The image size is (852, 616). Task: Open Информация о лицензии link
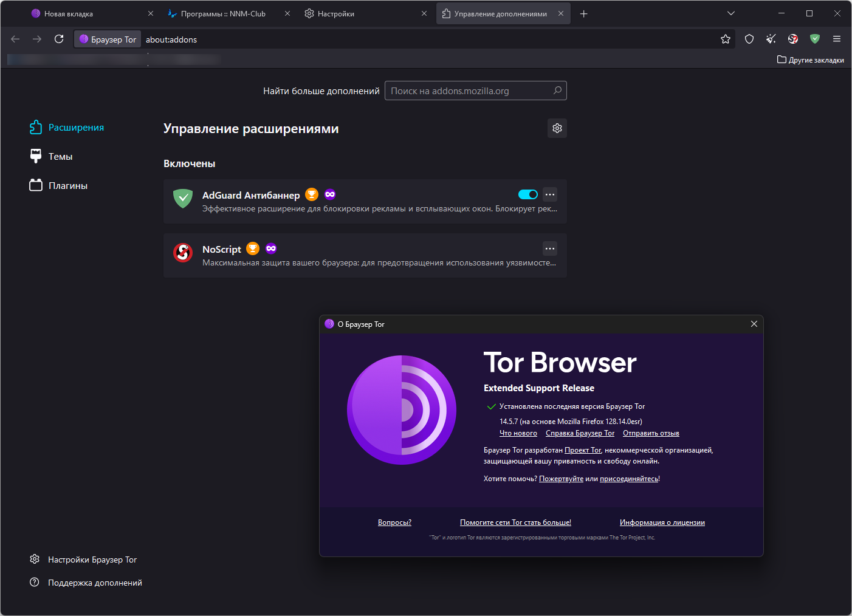662,522
